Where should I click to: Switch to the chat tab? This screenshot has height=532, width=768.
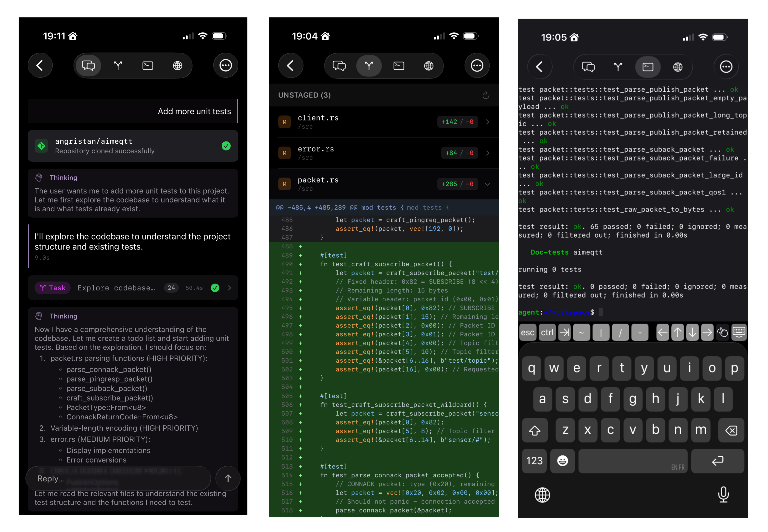pos(88,65)
